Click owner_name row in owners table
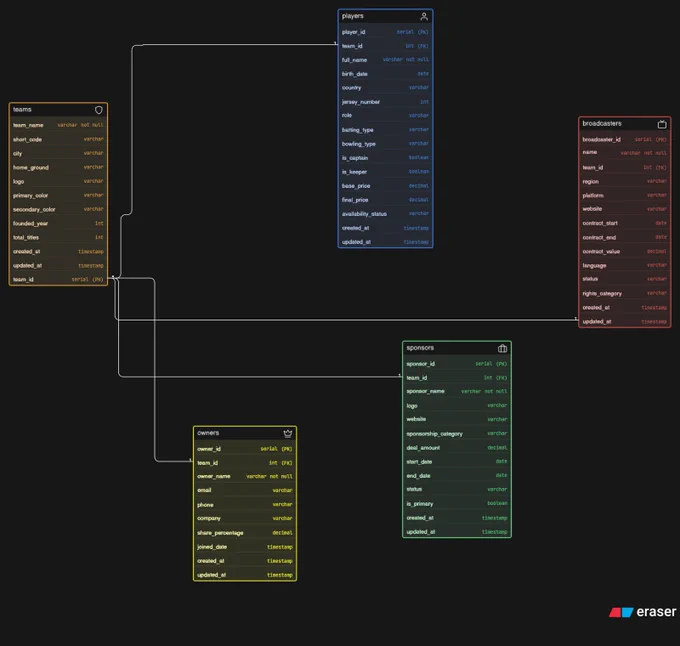The height and width of the screenshot is (646, 680). click(245, 476)
